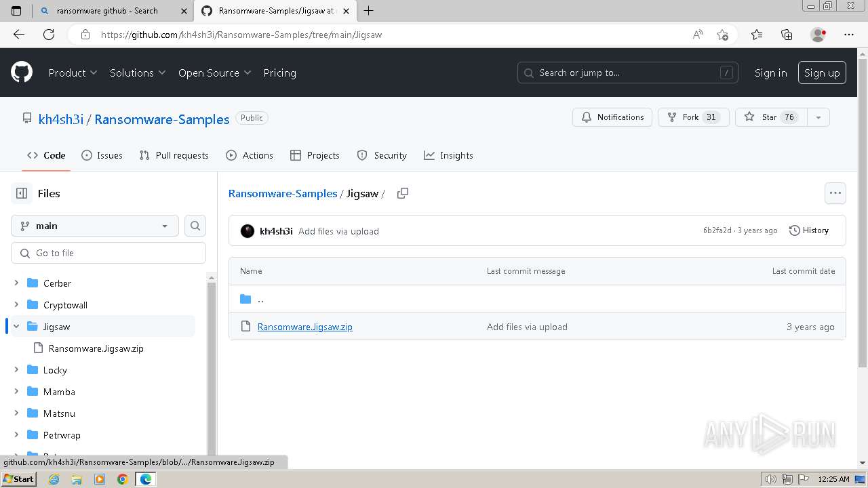Open the Projects tab
Screen dimensions: 868x488
click(315, 155)
